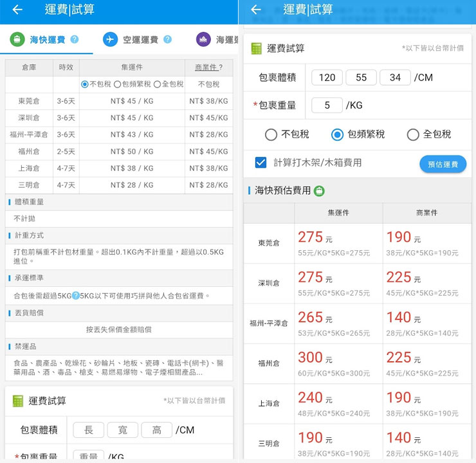476x463 pixels.
Task: Click the empty 長 input field
Action: 89,430
